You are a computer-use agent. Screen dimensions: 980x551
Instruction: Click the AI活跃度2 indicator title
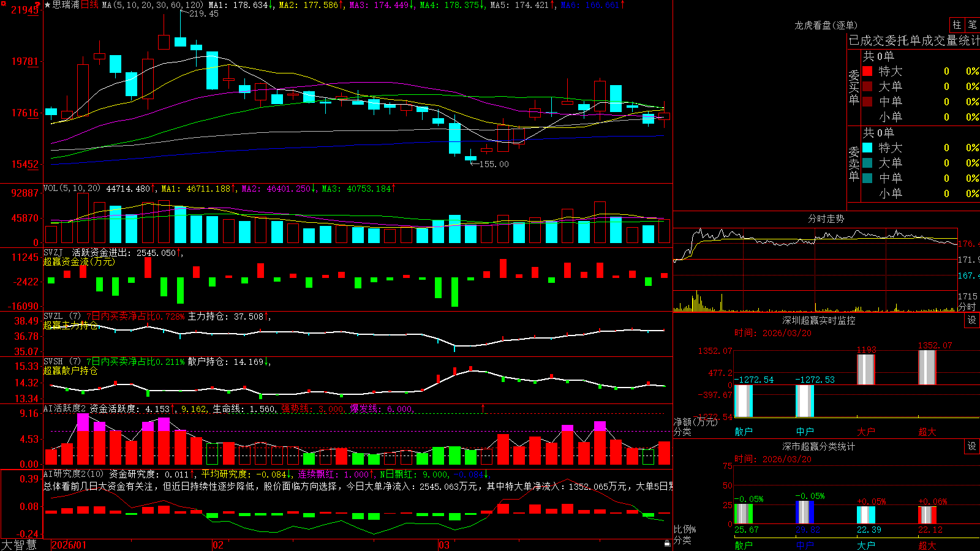tap(65, 408)
